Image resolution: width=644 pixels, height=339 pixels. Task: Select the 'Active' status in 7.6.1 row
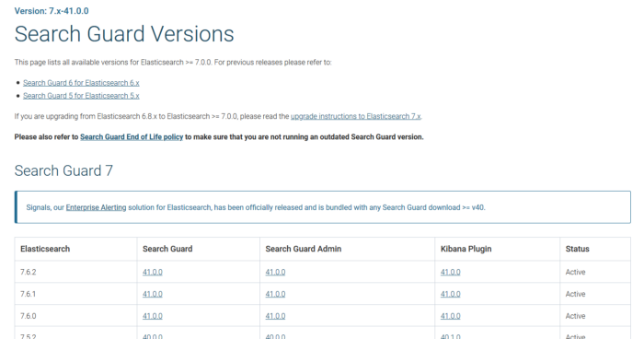[x=575, y=294]
